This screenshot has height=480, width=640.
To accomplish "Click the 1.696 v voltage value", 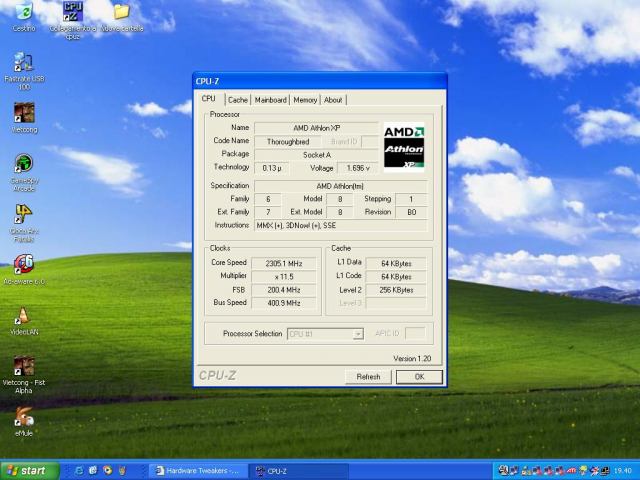I will [x=358, y=168].
